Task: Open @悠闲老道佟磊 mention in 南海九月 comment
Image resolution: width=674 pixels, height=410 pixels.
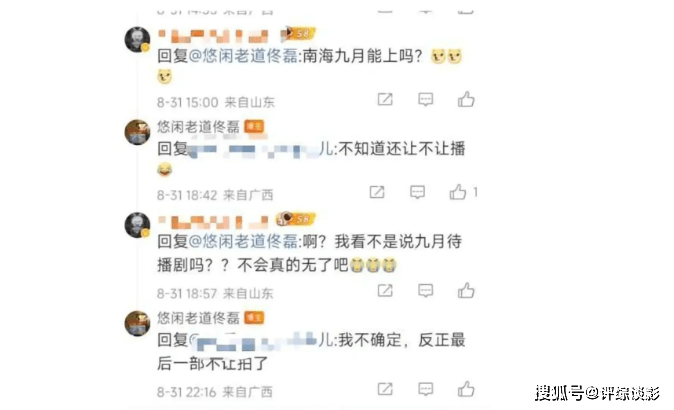Action: [243, 56]
